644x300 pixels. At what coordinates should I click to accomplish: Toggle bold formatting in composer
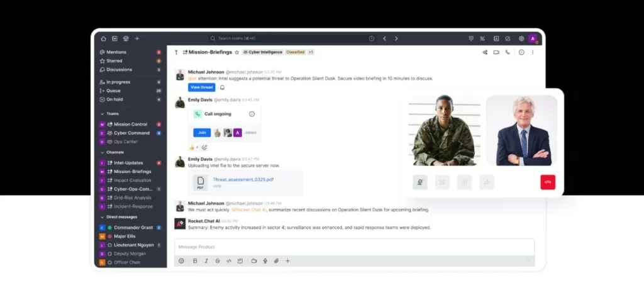point(195,261)
